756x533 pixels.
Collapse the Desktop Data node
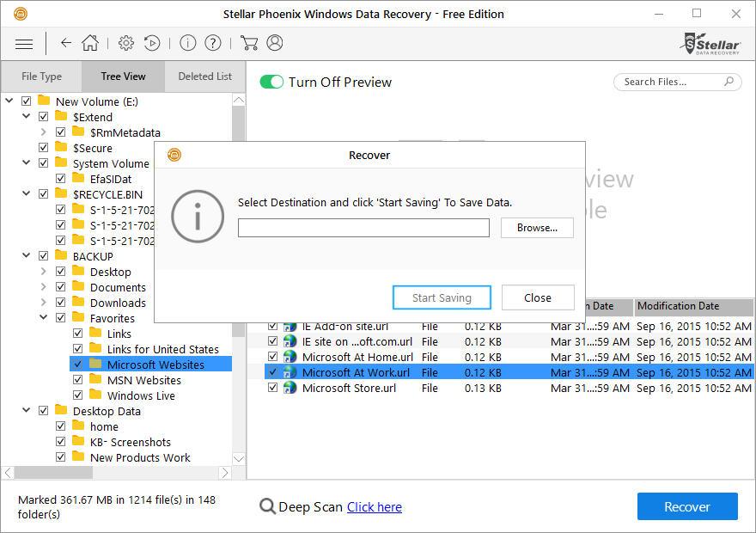coord(26,410)
